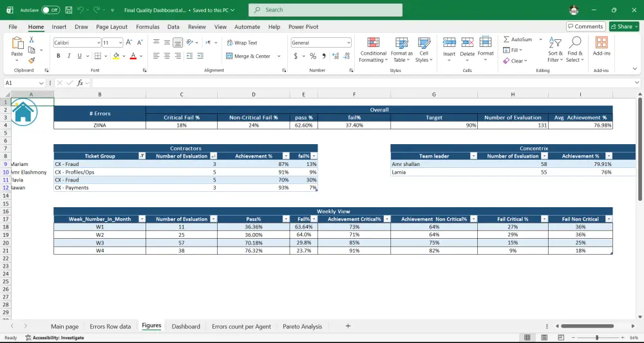Viewport: 644px width, 343px height.
Task: Align text to the center
Action: tap(167, 56)
